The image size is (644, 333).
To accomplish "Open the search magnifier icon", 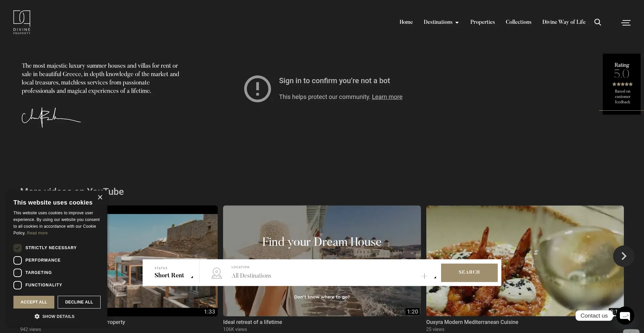I will pyautogui.click(x=597, y=22).
